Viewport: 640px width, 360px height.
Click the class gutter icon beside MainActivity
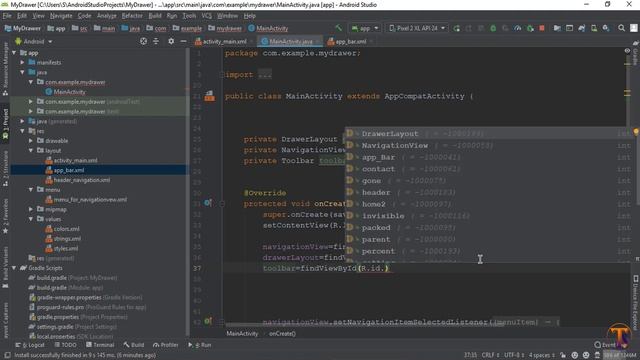click(209, 96)
